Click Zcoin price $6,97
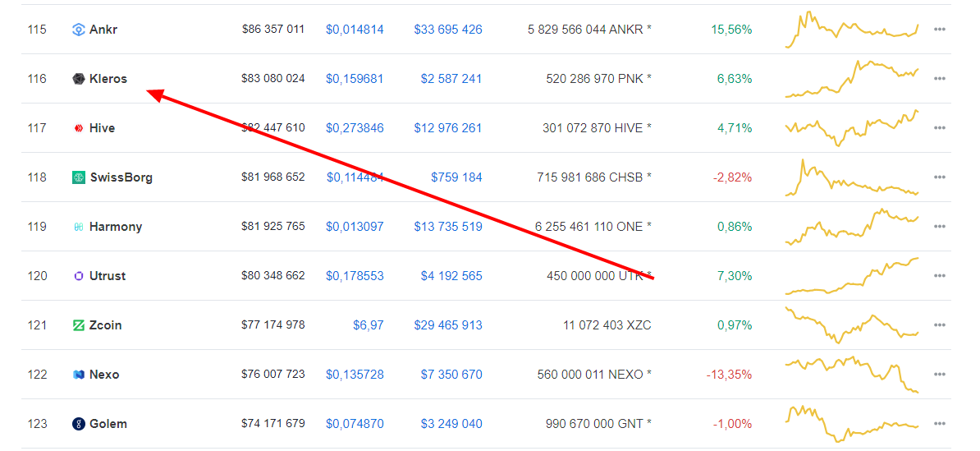The height and width of the screenshot is (451, 980). pos(369,325)
